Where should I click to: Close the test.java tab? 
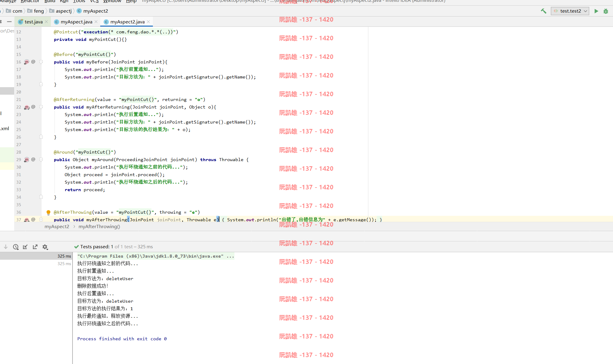coord(46,22)
